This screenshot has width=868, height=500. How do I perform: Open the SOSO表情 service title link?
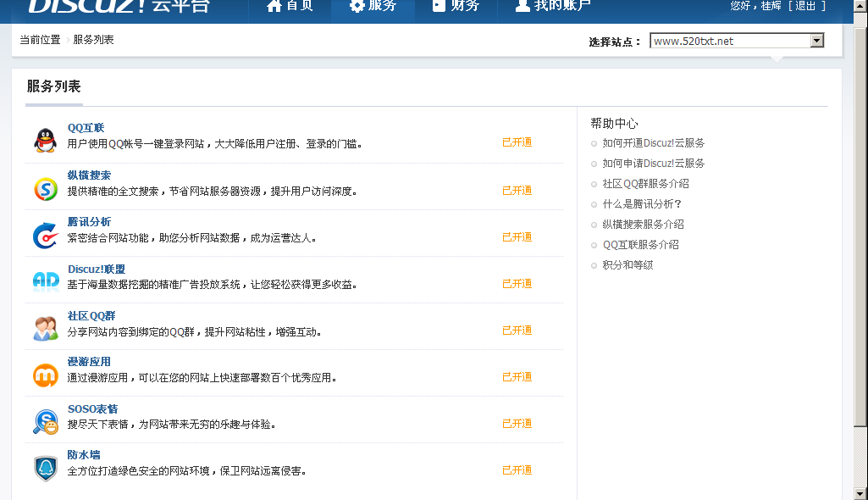tap(92, 409)
